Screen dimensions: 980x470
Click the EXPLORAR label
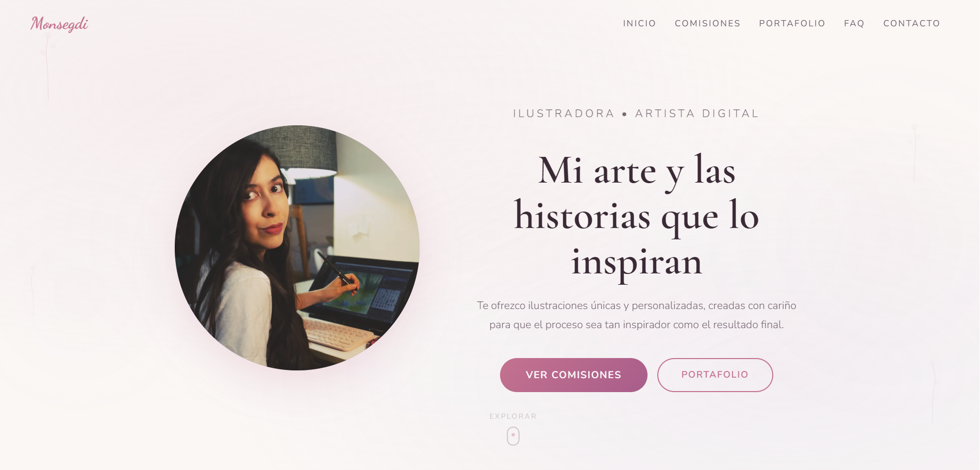click(513, 416)
